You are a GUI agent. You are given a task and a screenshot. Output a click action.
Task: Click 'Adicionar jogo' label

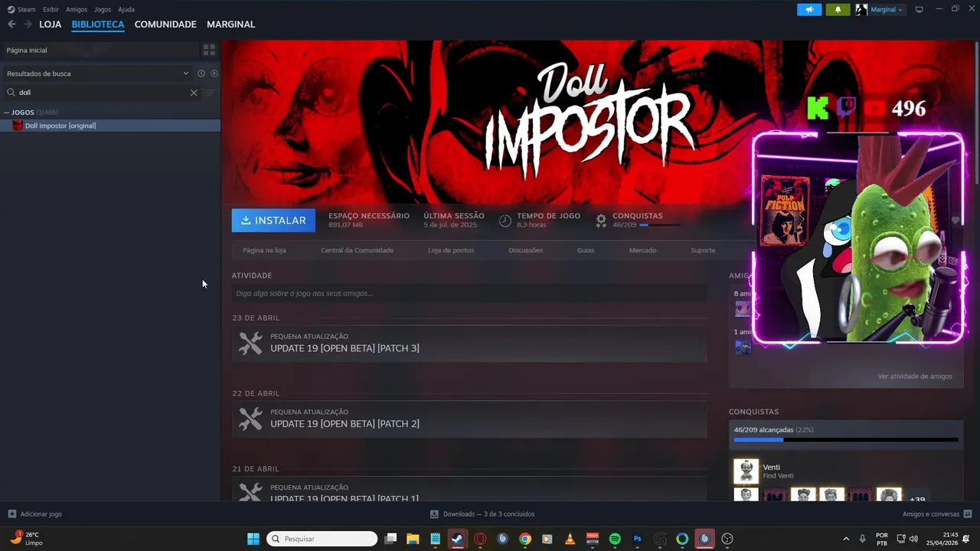click(x=41, y=514)
